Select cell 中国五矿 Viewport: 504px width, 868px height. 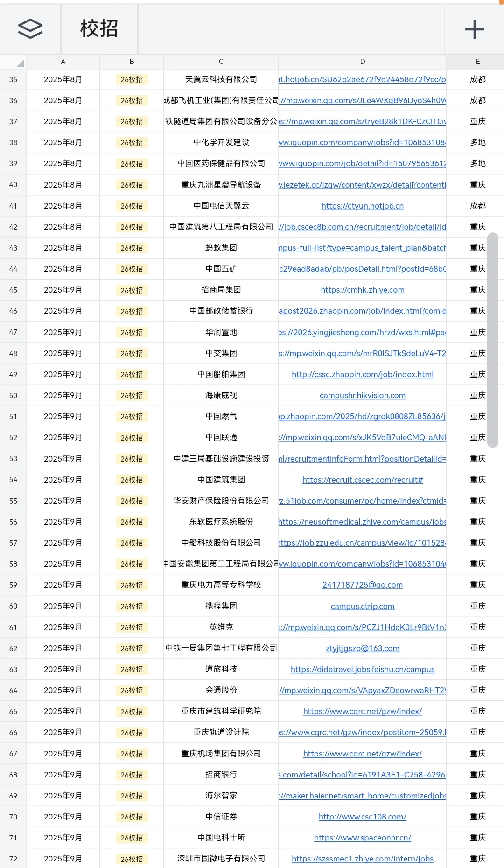[x=221, y=269]
